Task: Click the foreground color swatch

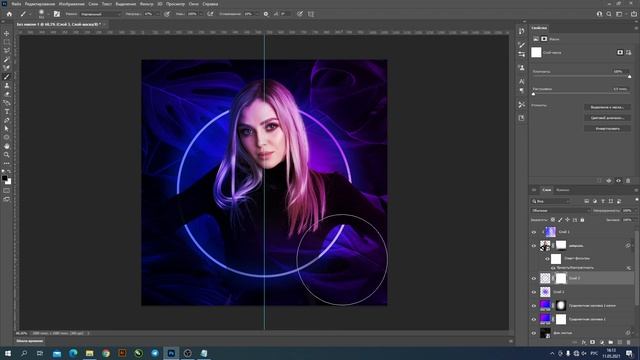Action: (x=4, y=178)
